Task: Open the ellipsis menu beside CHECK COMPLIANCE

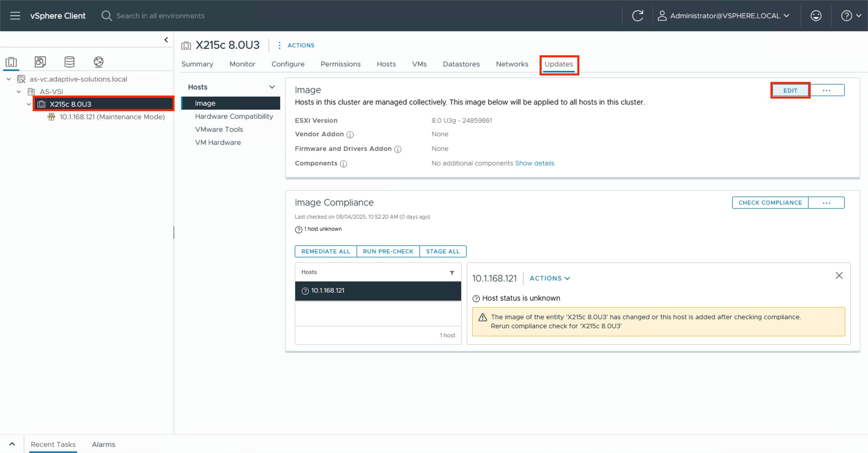Action: [x=826, y=203]
